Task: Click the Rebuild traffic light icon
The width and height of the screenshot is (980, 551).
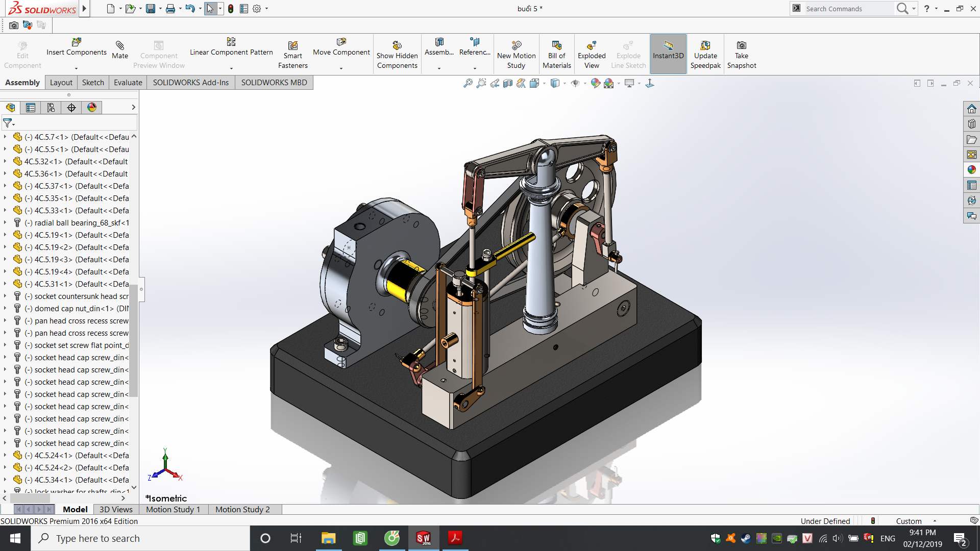Action: click(x=231, y=9)
